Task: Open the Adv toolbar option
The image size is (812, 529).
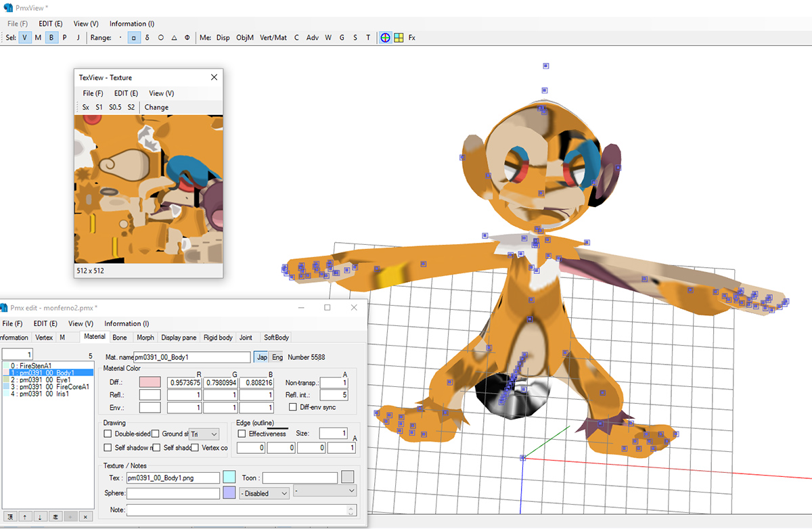Action: 312,38
